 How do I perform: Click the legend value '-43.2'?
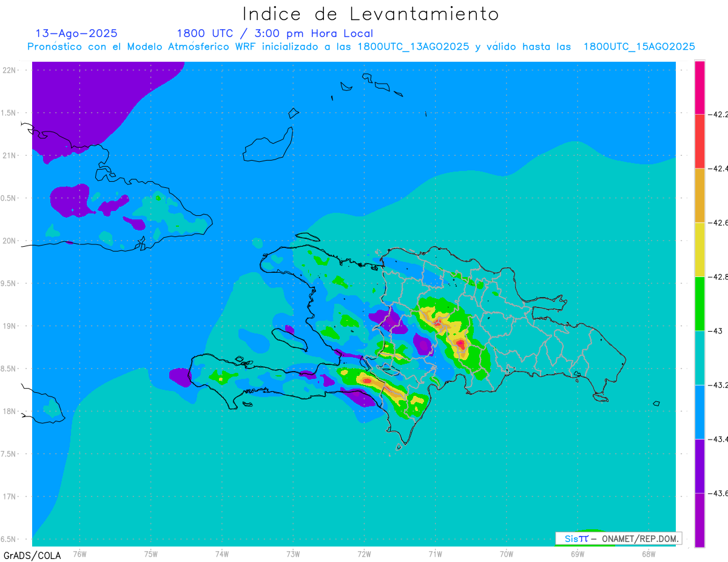point(719,385)
